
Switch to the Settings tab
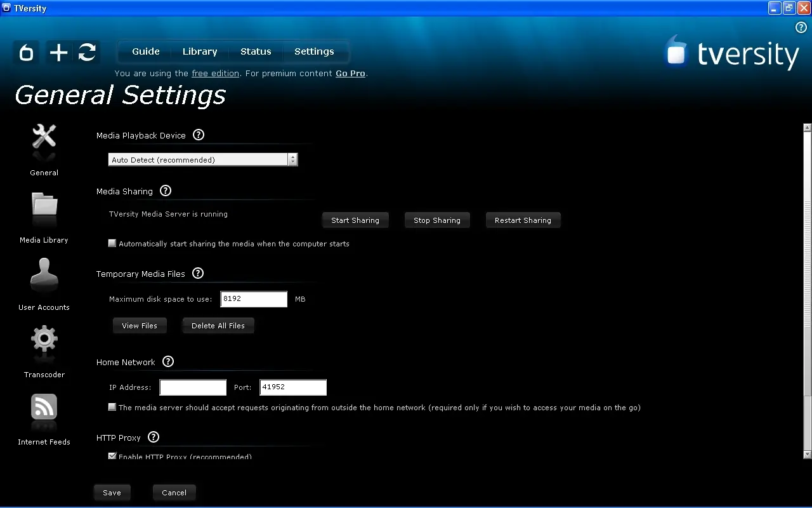(314, 51)
